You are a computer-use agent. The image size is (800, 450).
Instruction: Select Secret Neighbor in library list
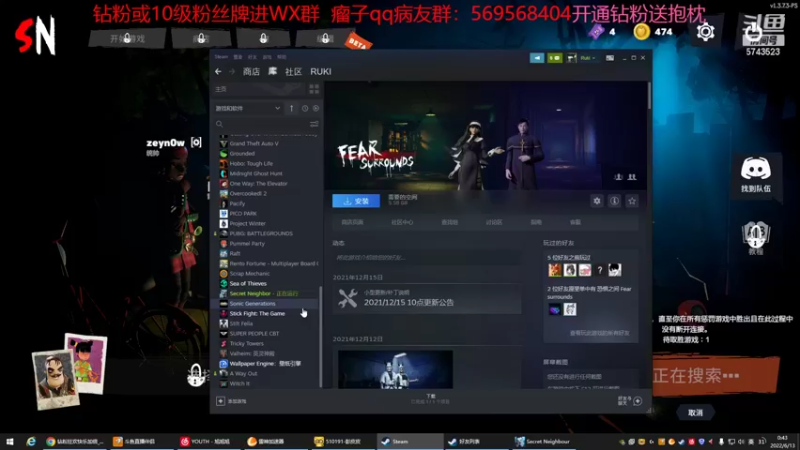(x=266, y=294)
